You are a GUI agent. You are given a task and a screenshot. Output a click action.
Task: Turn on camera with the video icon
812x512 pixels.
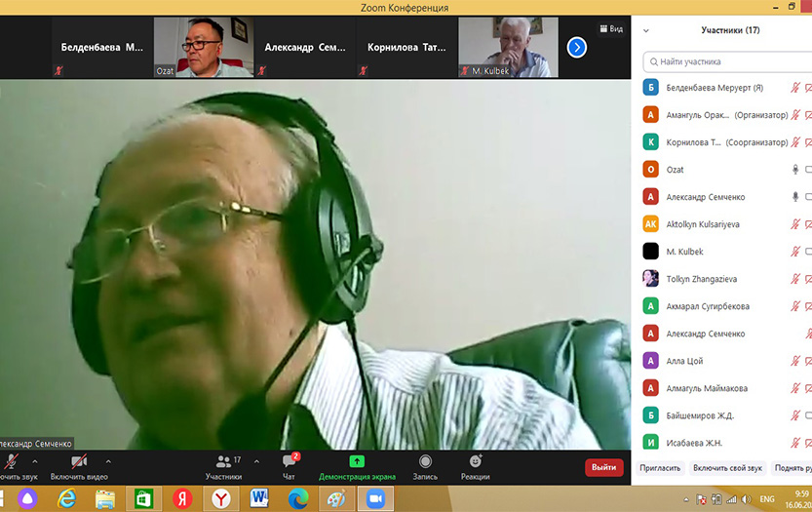pyautogui.click(x=79, y=461)
